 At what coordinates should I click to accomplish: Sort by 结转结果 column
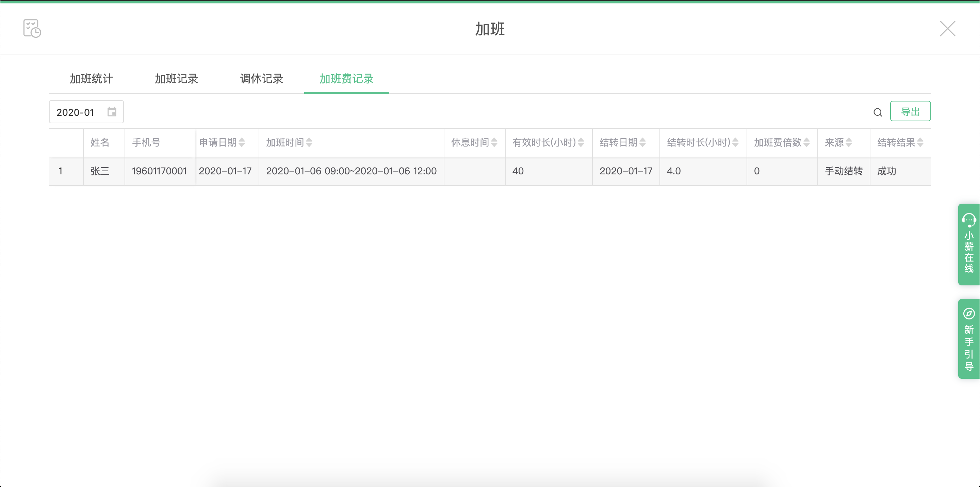pos(920,142)
